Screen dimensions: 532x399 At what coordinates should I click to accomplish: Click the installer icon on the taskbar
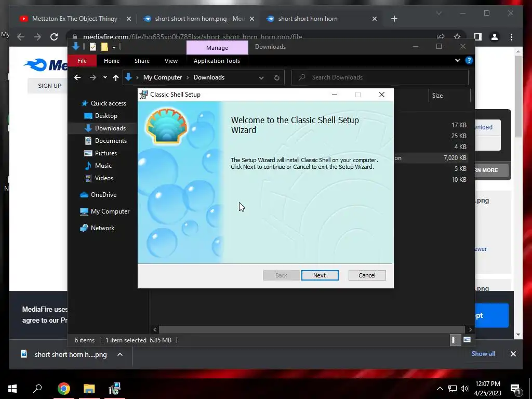(x=115, y=388)
